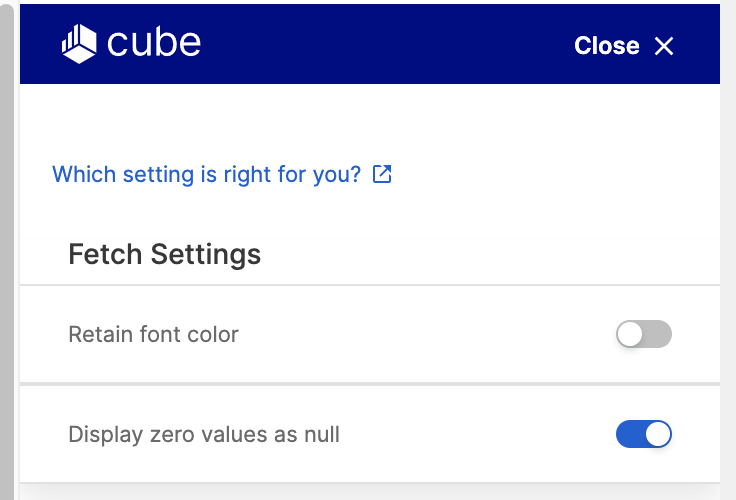736x500 pixels.
Task: Click the word "Settings" in the section title
Action: [206, 255]
